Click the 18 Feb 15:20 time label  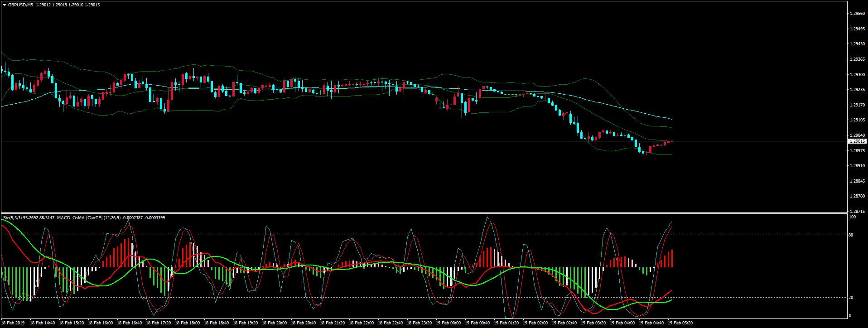pyautogui.click(x=71, y=323)
